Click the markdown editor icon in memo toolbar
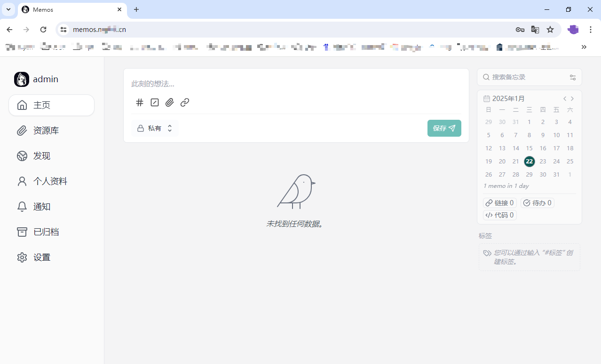The image size is (601, 364). [x=155, y=102]
